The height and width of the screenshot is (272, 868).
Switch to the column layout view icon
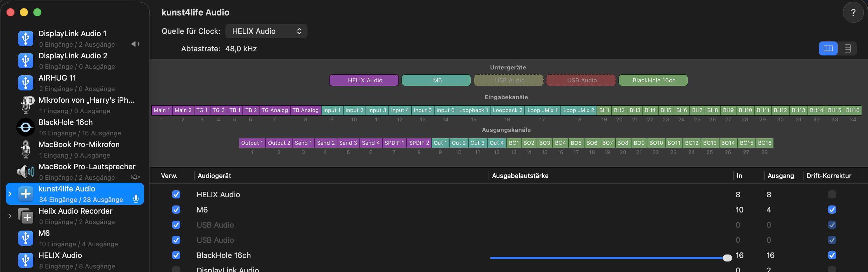coord(828,48)
